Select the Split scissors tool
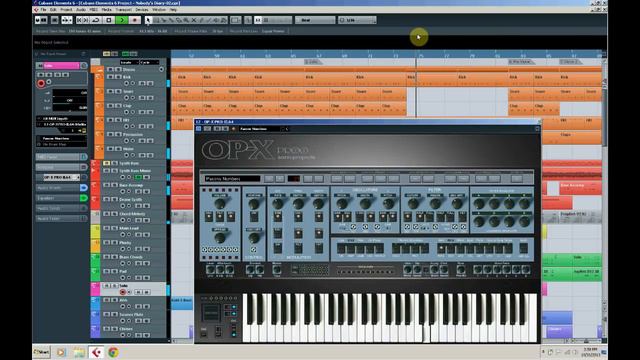This screenshot has width=640, height=360. click(x=164, y=20)
